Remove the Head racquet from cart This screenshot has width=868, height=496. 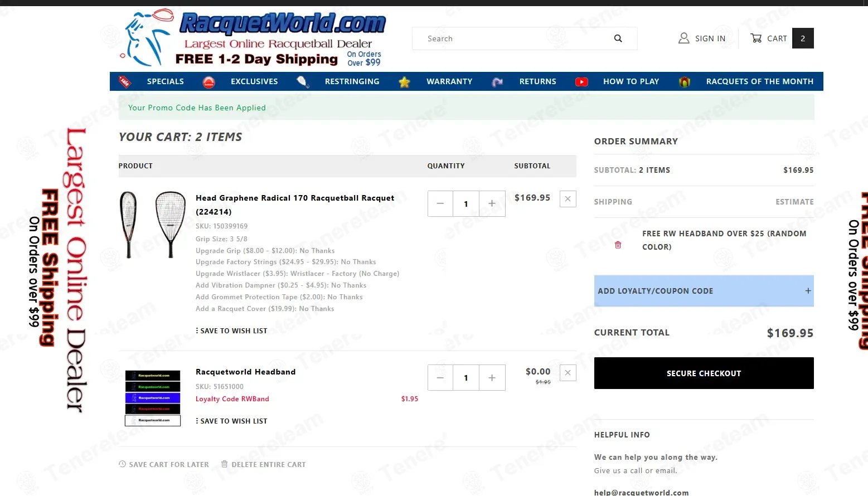coord(568,199)
